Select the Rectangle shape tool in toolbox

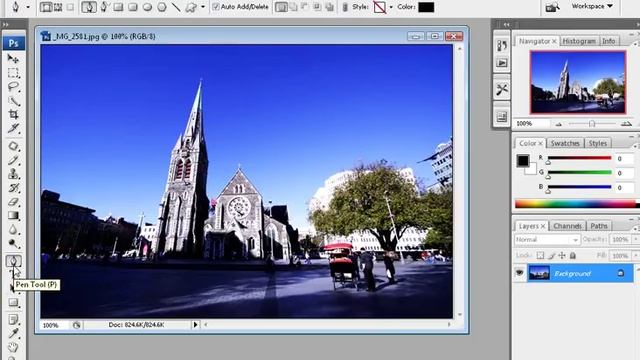coord(13,303)
